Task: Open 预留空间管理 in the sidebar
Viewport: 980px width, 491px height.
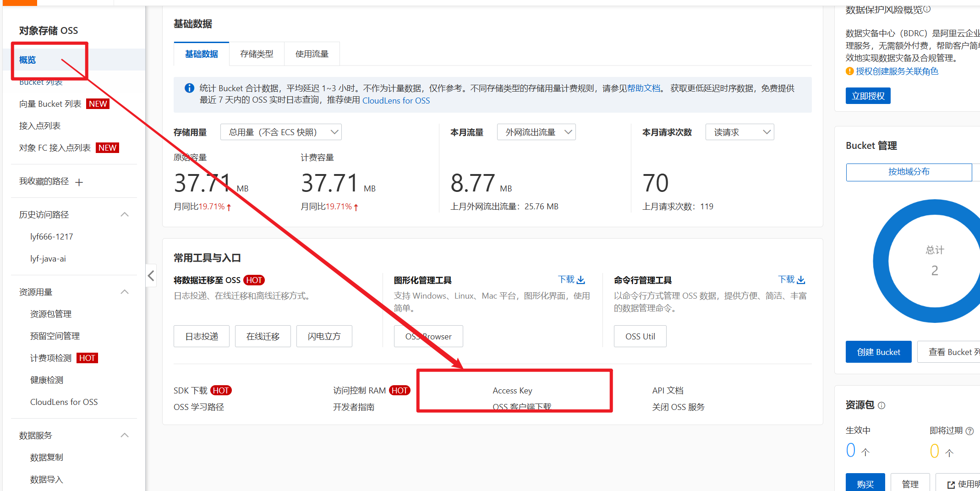Action: tap(55, 336)
